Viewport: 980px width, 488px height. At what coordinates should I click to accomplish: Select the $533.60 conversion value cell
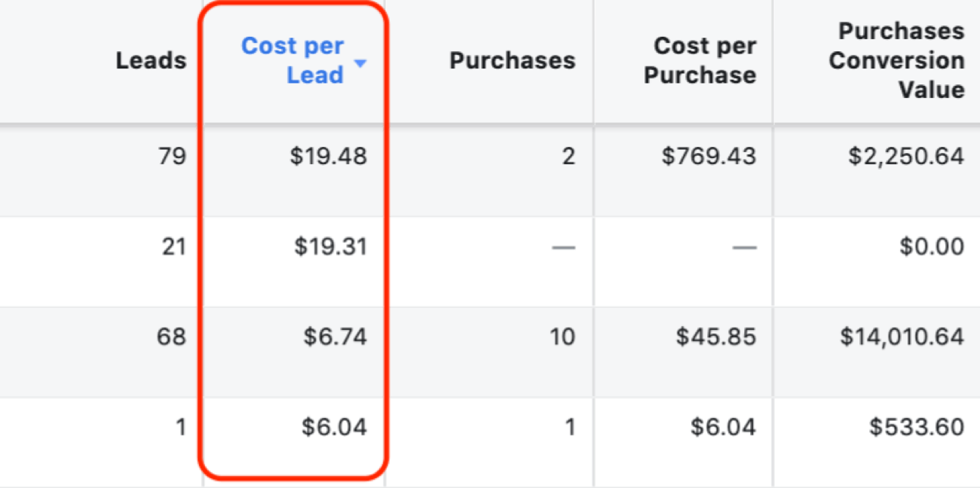[917, 427]
